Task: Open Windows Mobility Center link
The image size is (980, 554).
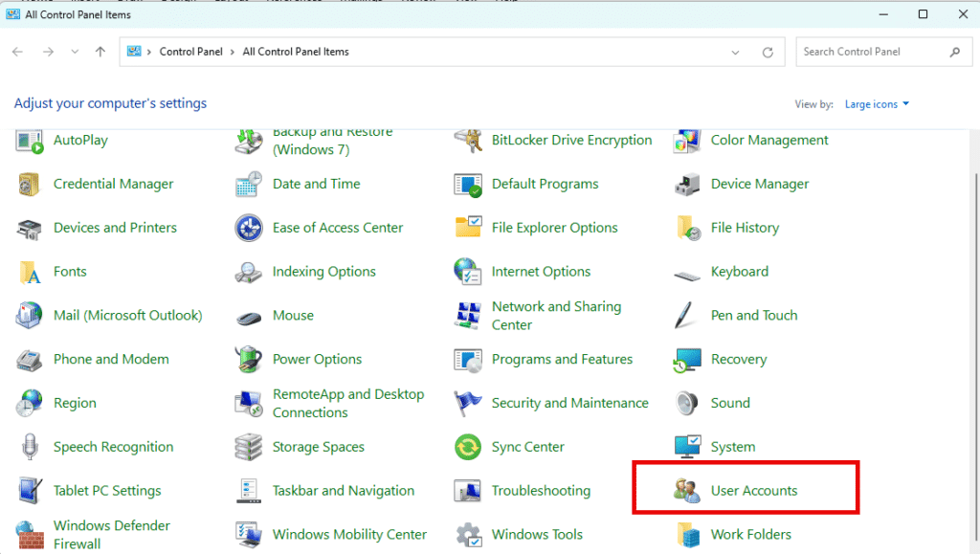Action: point(349,535)
